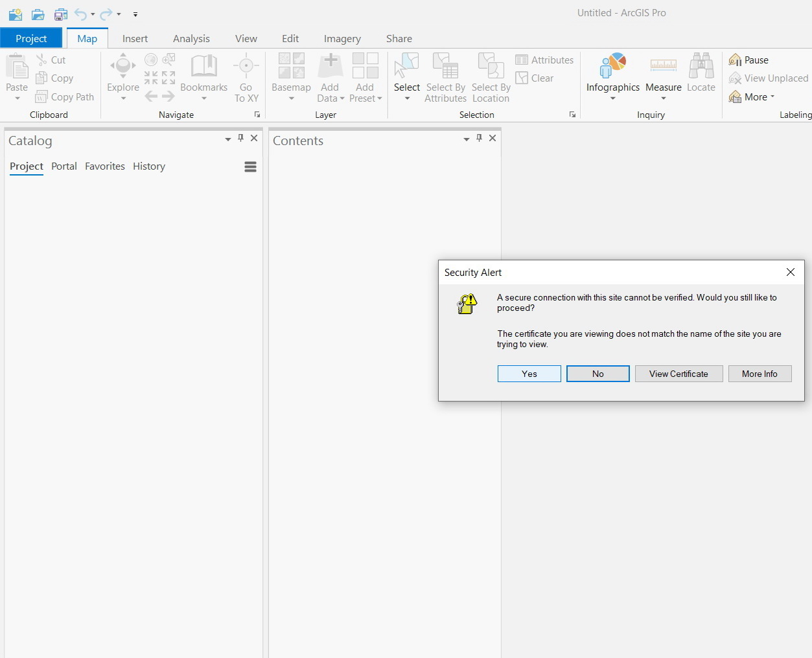Click the Next Extent right arrow

(x=168, y=96)
